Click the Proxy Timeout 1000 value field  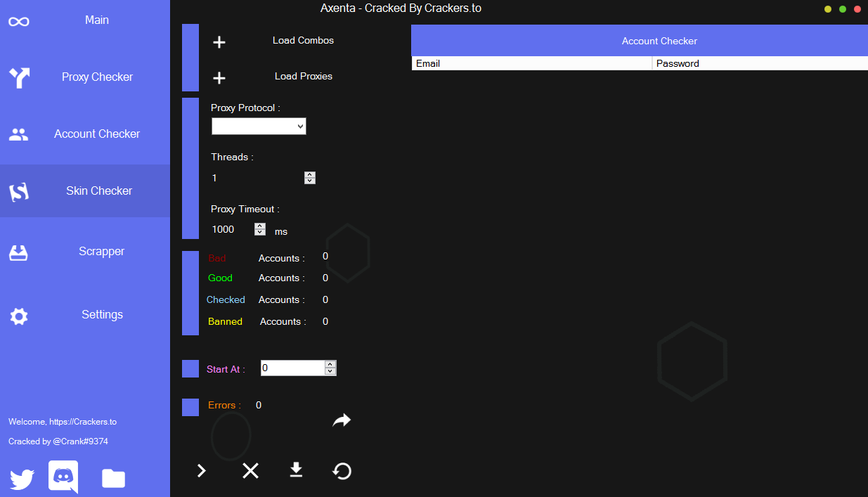click(x=232, y=229)
